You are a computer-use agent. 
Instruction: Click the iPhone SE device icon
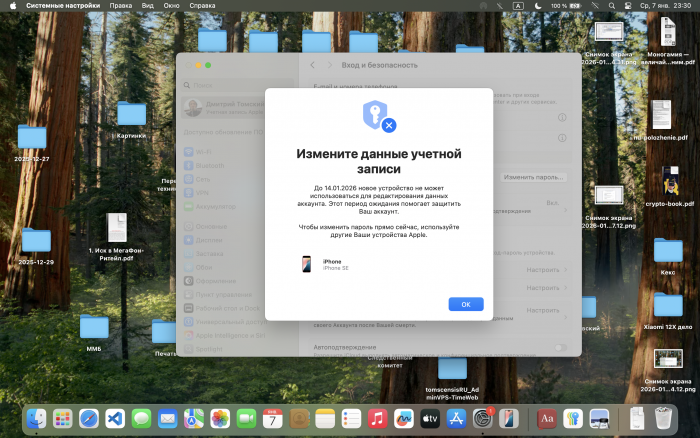pyautogui.click(x=305, y=264)
